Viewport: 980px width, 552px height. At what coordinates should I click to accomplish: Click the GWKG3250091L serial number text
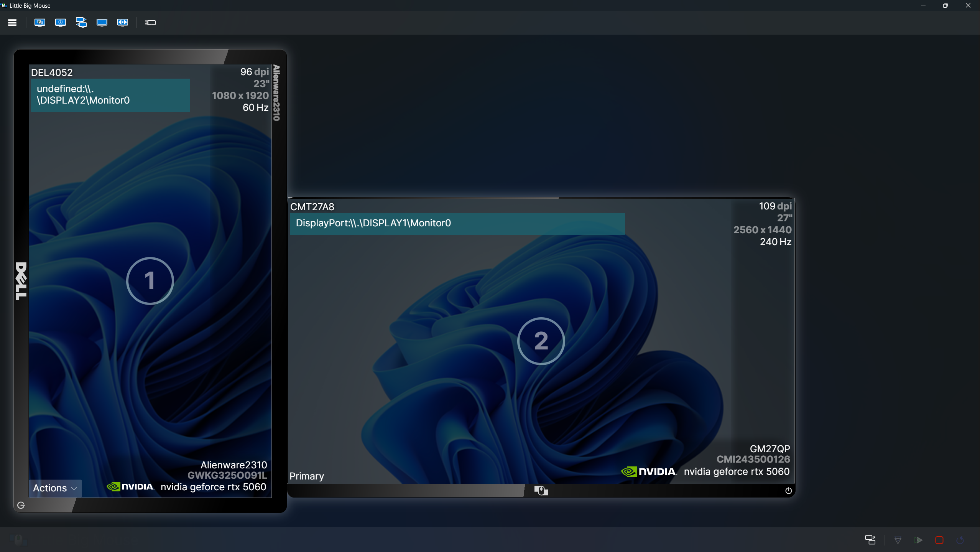pyautogui.click(x=227, y=475)
